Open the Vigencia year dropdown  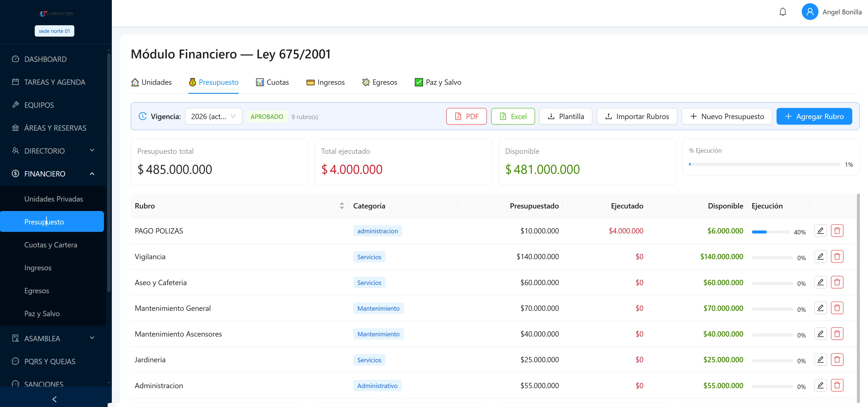[x=213, y=116]
